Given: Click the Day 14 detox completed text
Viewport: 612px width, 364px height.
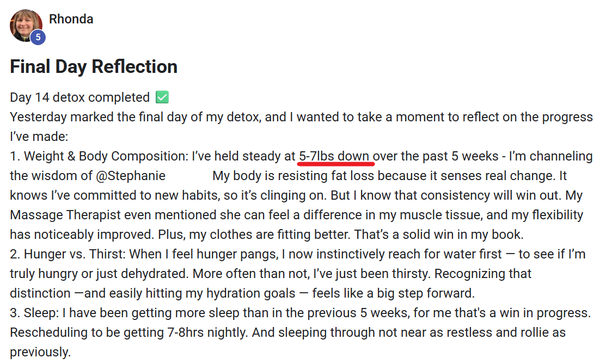Looking at the screenshot, I should [x=79, y=97].
